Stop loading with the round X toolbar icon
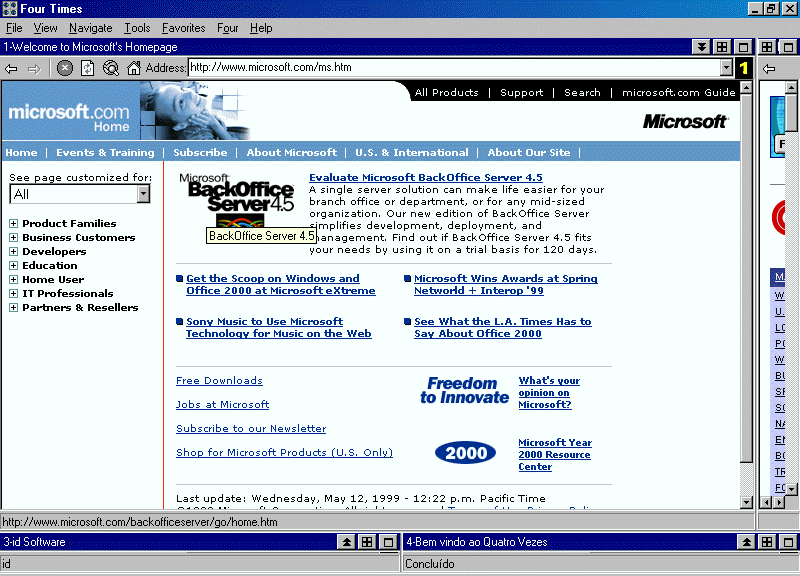800x576 pixels. click(65, 68)
